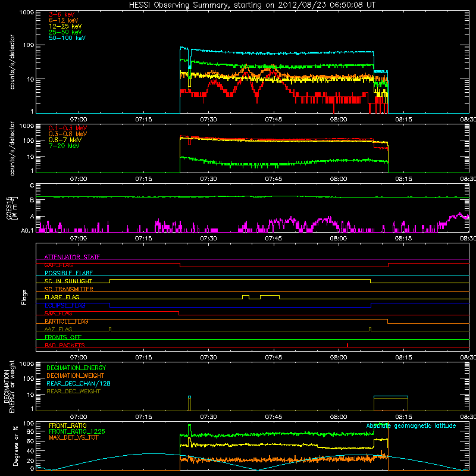Select the 25-50 keV legend label

pyautogui.click(x=65, y=32)
